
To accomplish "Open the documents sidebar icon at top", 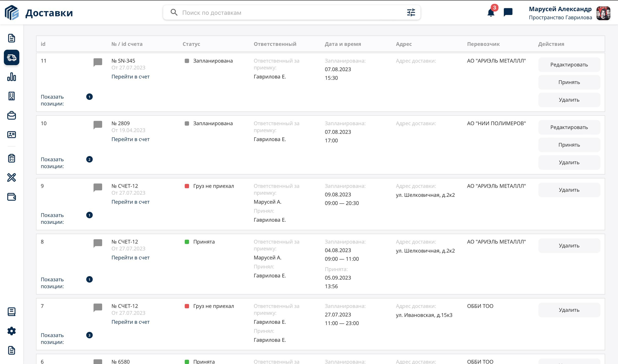I will [x=12, y=38].
